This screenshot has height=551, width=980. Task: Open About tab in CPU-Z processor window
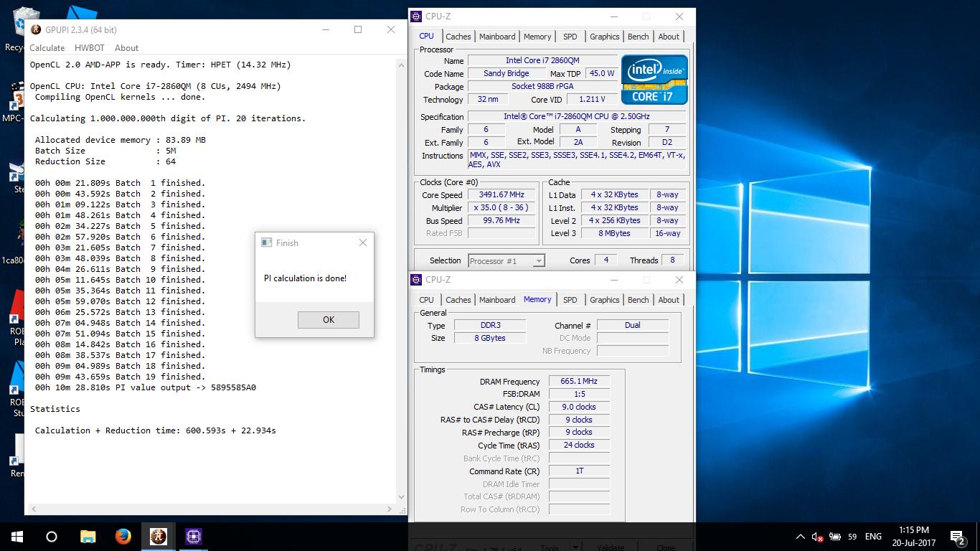(669, 37)
